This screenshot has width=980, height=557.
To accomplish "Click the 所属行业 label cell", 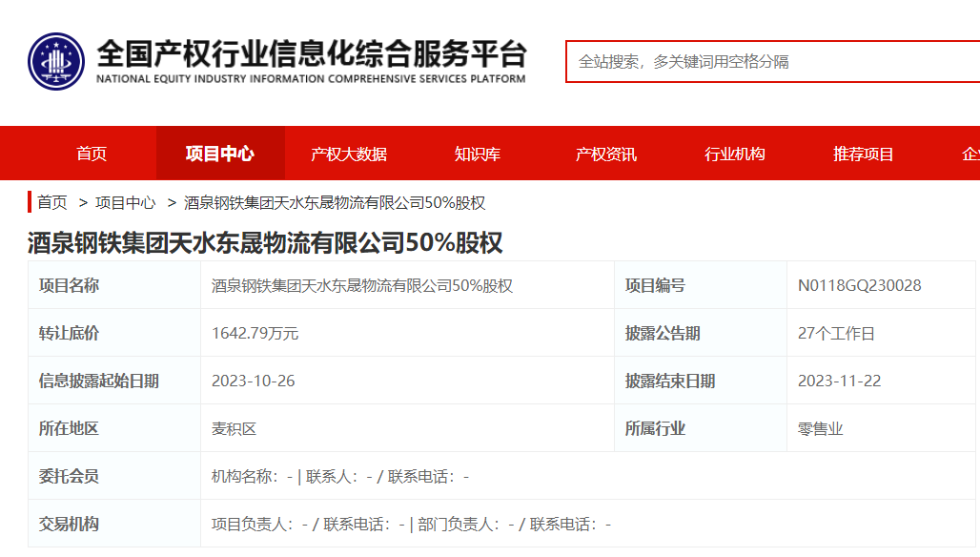I will click(701, 427).
